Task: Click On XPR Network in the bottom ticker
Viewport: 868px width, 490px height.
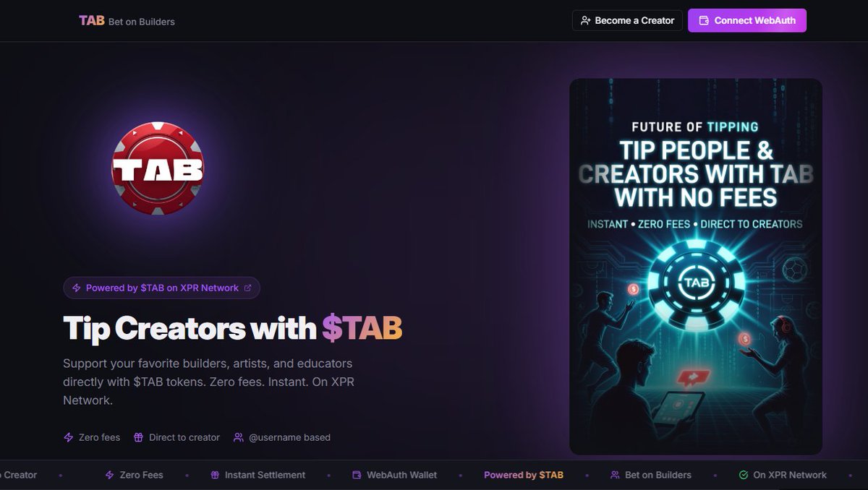Action: [790, 475]
